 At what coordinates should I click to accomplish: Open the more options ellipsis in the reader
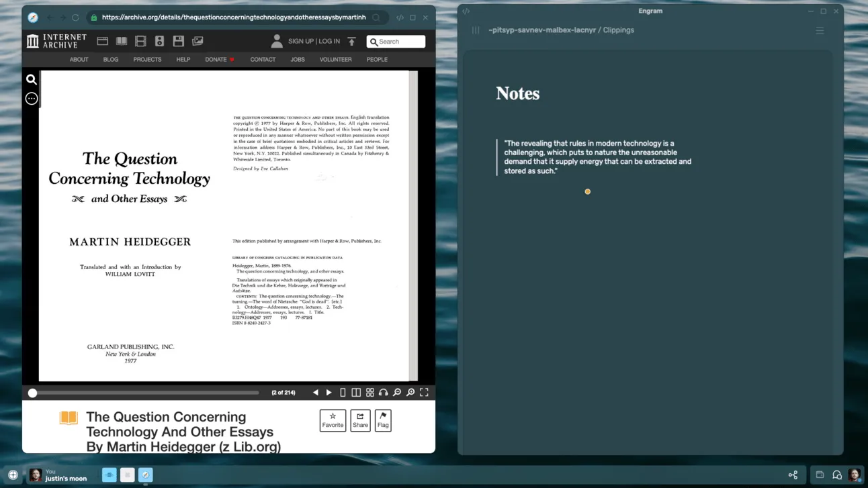32,99
